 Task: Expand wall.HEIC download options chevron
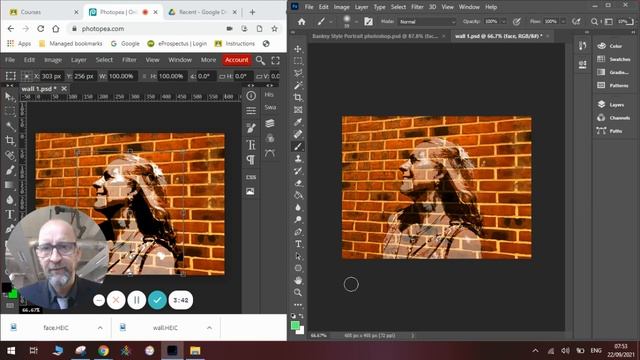209,328
